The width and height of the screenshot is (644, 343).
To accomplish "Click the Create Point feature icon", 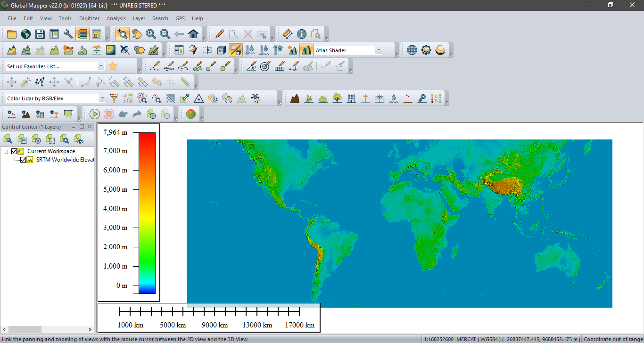I will [x=154, y=66].
